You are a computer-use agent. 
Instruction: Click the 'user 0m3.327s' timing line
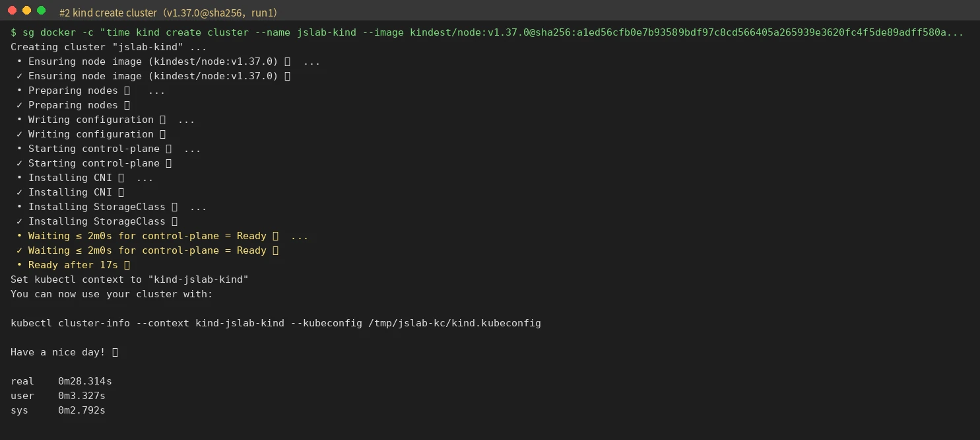(58, 396)
